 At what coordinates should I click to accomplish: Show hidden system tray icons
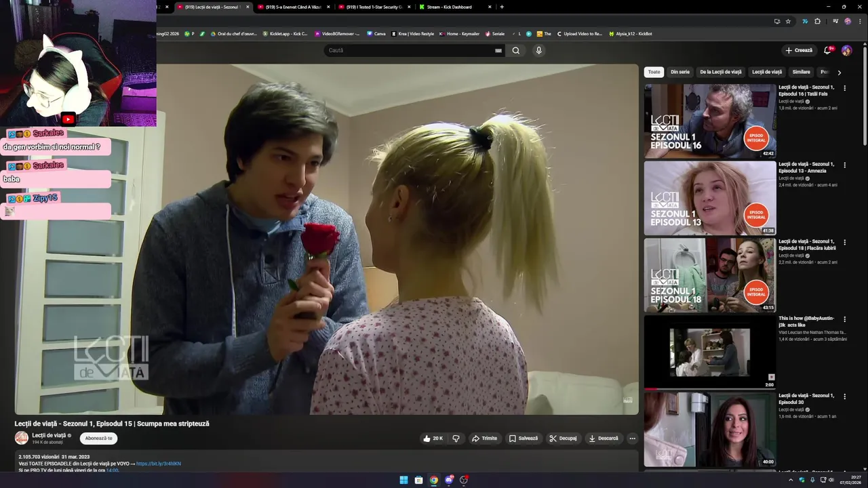(x=790, y=480)
